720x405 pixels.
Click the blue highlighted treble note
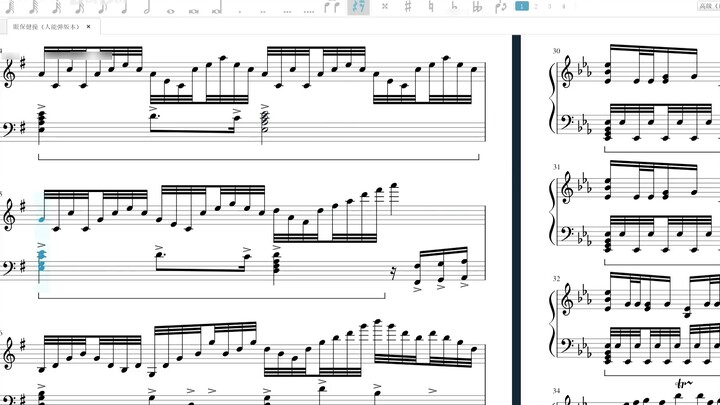(42, 219)
